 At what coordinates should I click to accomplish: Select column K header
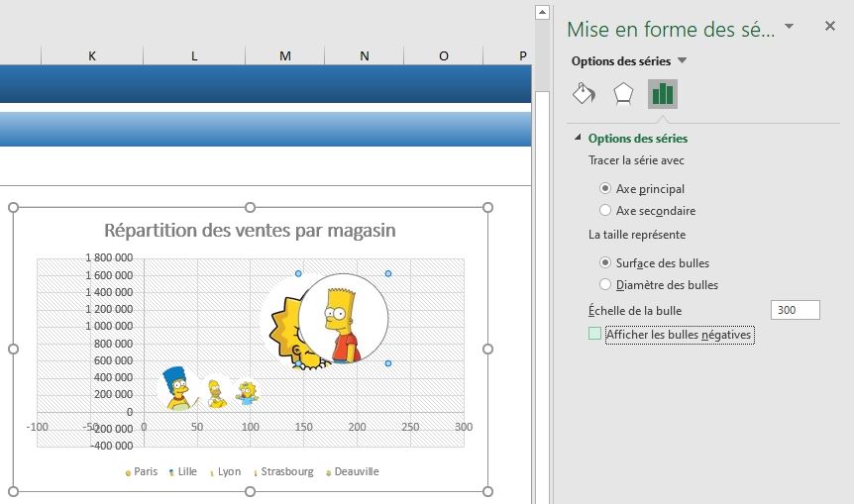[x=92, y=55]
